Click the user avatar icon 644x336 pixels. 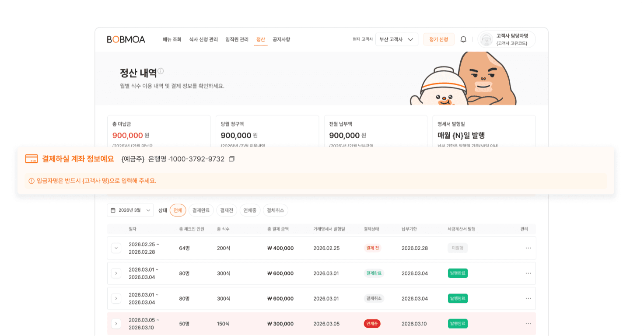(487, 39)
